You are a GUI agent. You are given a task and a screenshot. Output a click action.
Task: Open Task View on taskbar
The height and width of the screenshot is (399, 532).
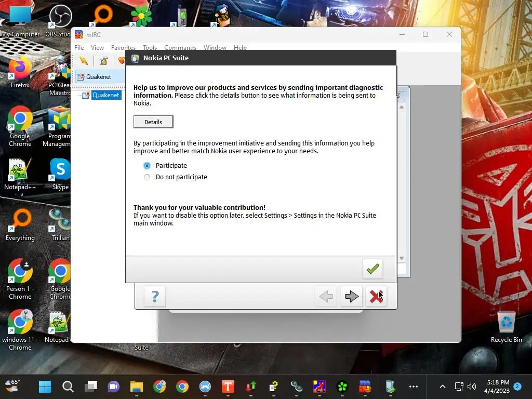pos(90,387)
